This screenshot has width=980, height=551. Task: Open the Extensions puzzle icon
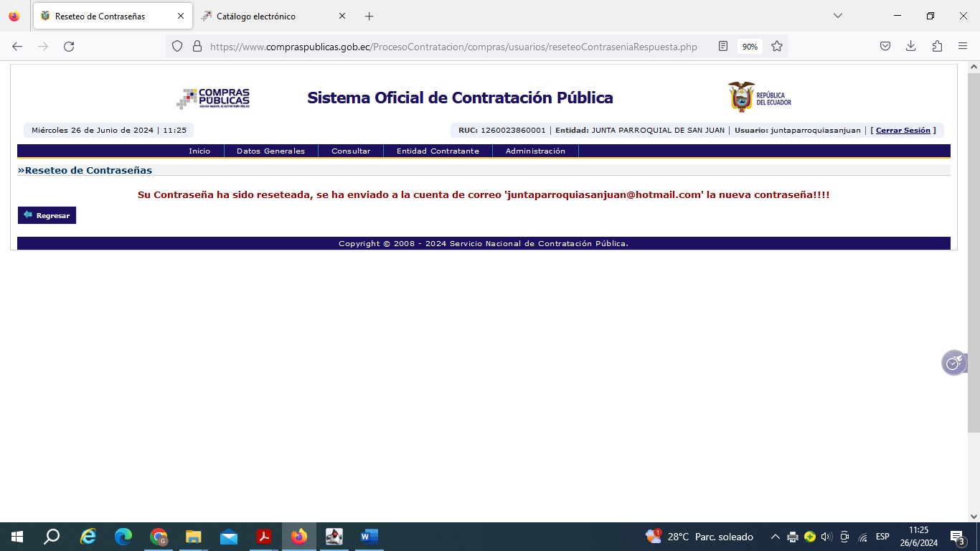click(937, 47)
